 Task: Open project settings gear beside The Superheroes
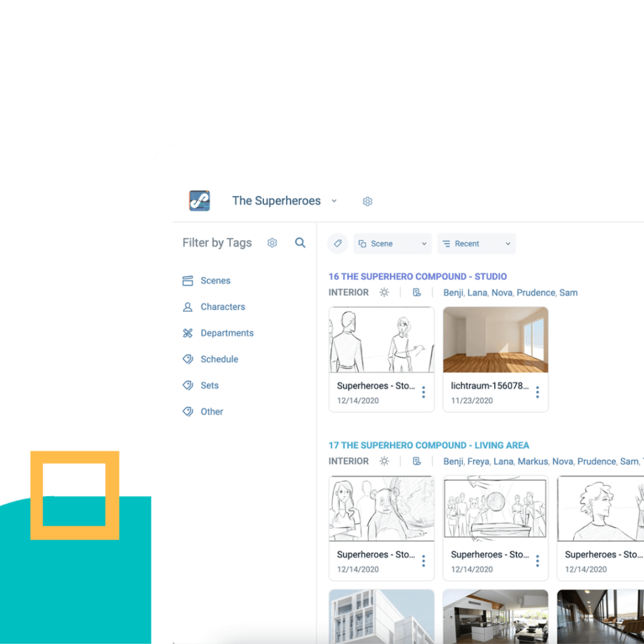[367, 201]
